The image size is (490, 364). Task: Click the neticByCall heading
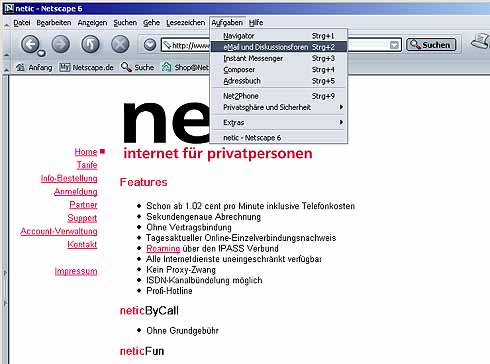point(149,311)
